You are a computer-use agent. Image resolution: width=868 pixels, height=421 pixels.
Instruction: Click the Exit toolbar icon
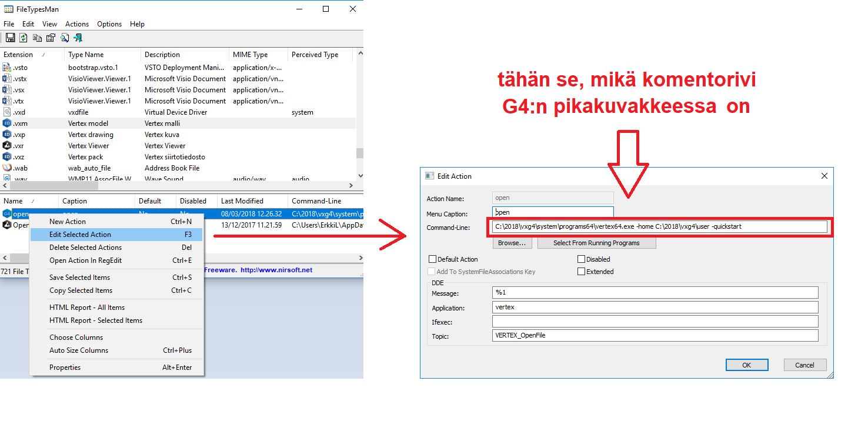tap(78, 38)
